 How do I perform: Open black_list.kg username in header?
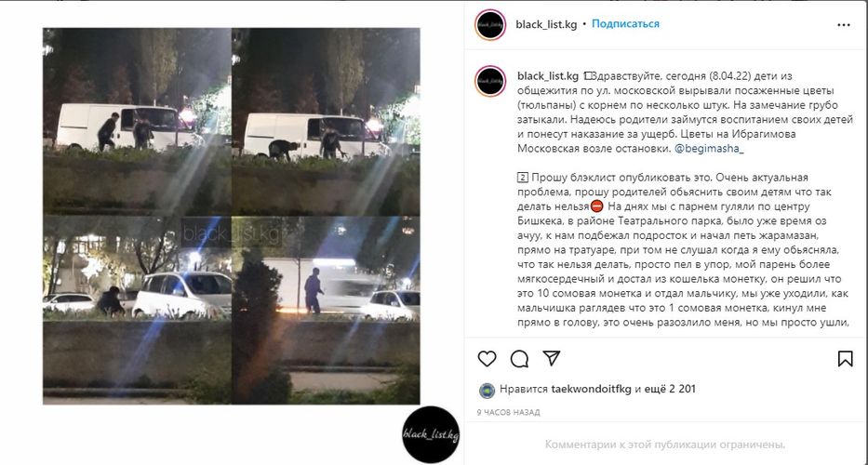tap(546, 24)
